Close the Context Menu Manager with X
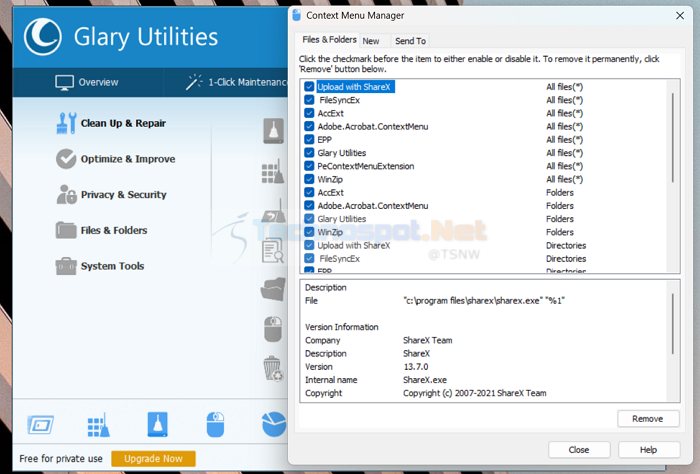The image size is (700, 474). pos(680,16)
